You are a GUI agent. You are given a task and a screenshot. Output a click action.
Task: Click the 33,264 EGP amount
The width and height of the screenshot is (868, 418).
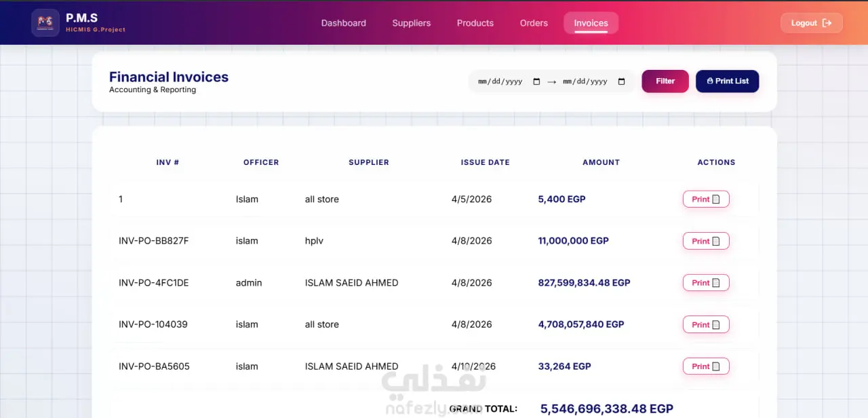565,366
